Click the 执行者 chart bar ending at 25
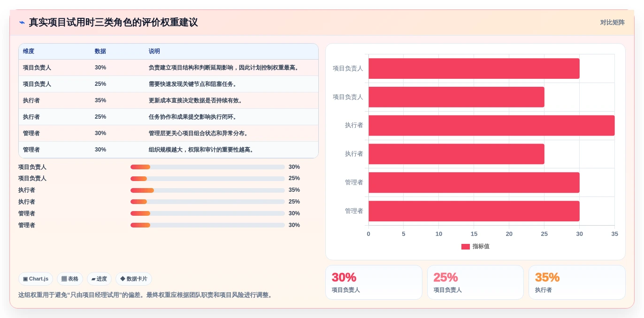 coord(456,154)
